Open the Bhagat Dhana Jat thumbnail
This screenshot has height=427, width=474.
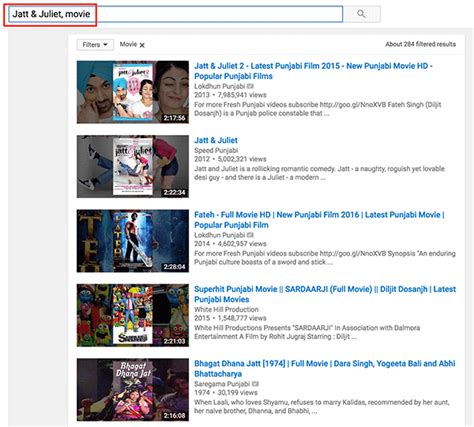pos(133,390)
